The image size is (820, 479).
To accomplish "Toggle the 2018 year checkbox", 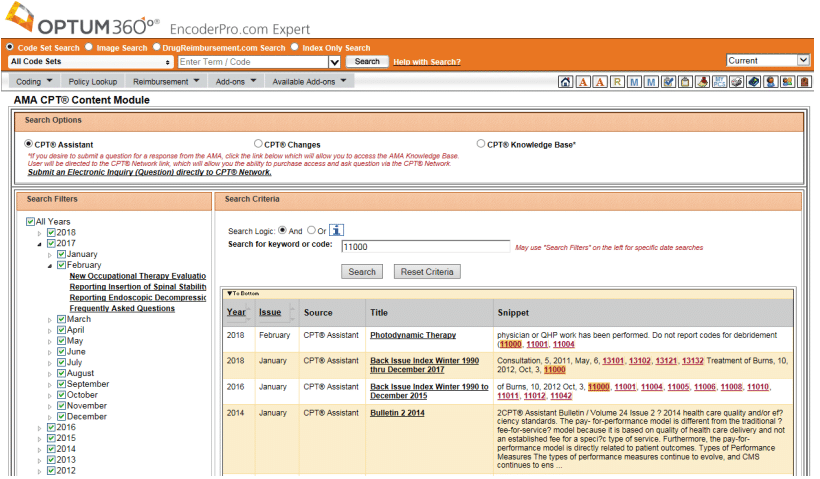I will tap(51, 233).
